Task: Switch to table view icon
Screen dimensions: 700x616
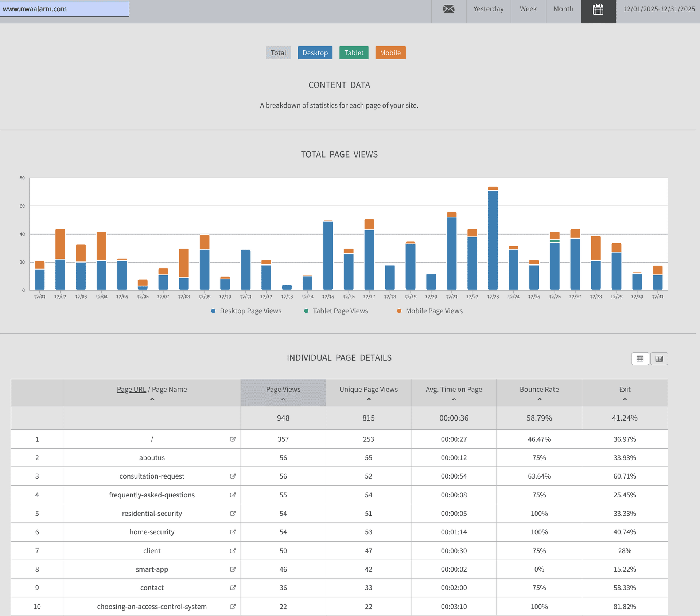Action: tap(640, 359)
